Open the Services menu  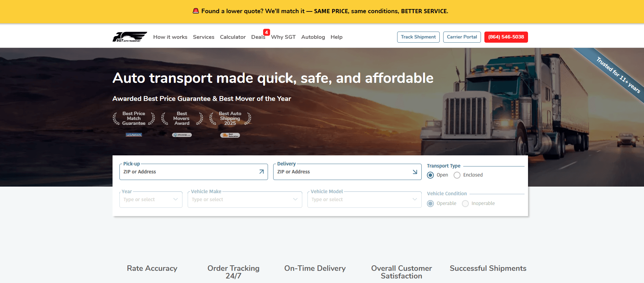click(204, 37)
